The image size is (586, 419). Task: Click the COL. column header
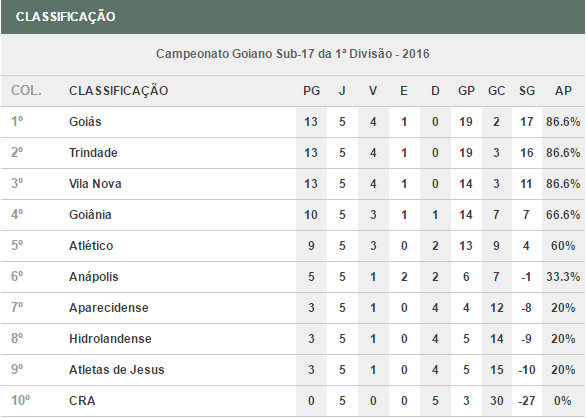(26, 90)
